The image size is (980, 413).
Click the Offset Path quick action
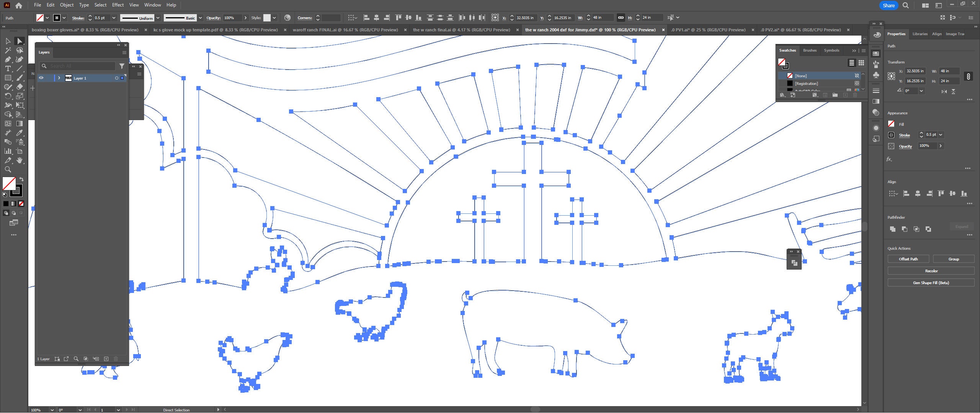pyautogui.click(x=908, y=259)
